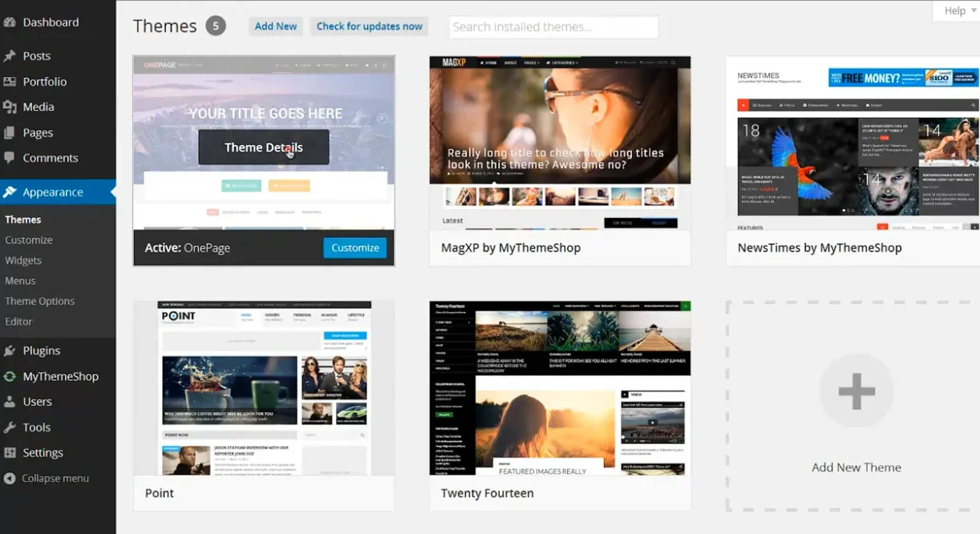This screenshot has width=980, height=534.
Task: Click the Dashboard icon in sidebar
Action: pyautogui.click(x=10, y=22)
